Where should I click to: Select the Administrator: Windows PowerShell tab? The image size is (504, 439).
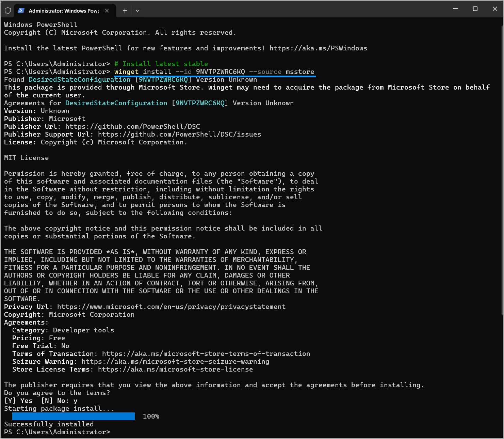(65, 11)
